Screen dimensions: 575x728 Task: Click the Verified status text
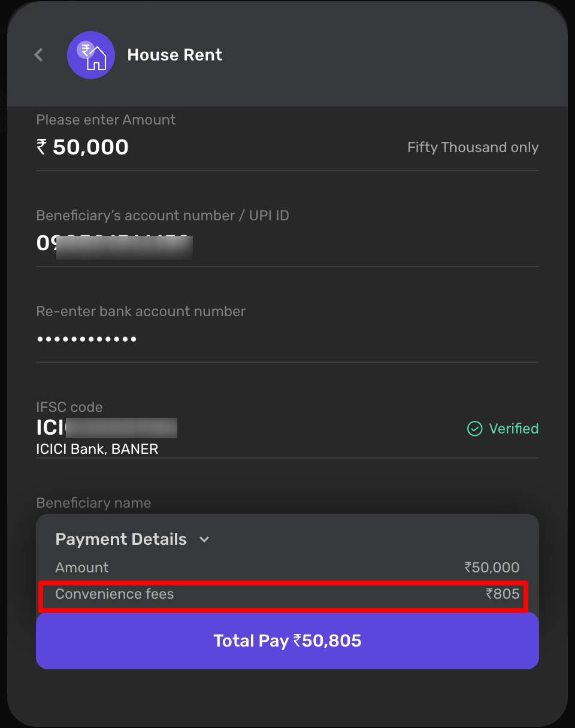click(x=513, y=429)
